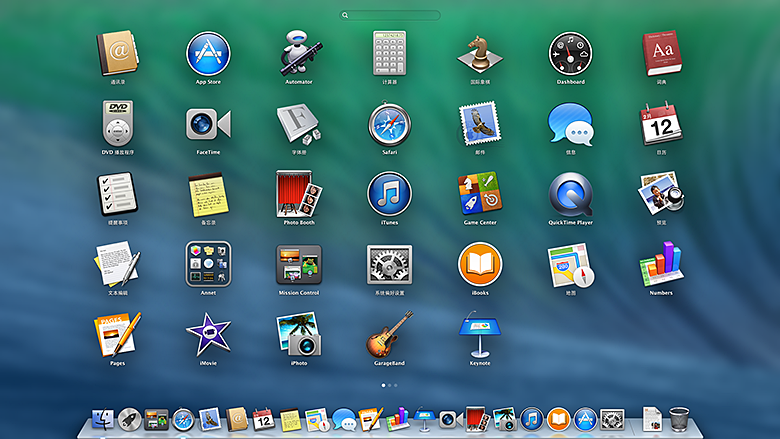Click the Launchpad search field

pyautogui.click(x=390, y=15)
